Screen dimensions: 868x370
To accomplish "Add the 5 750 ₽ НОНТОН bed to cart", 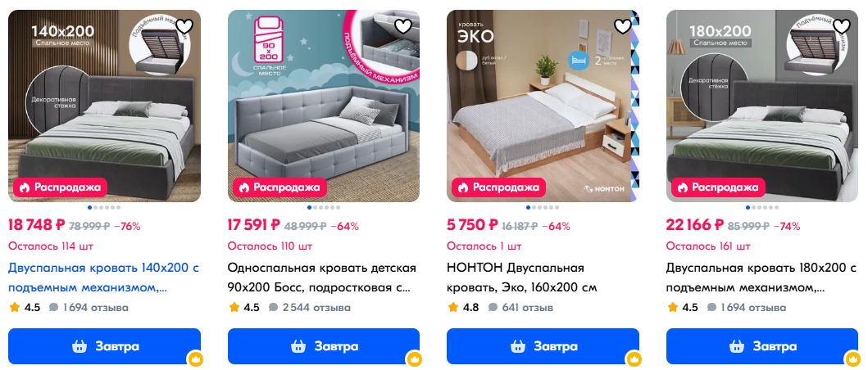I will pyautogui.click(x=543, y=346).
